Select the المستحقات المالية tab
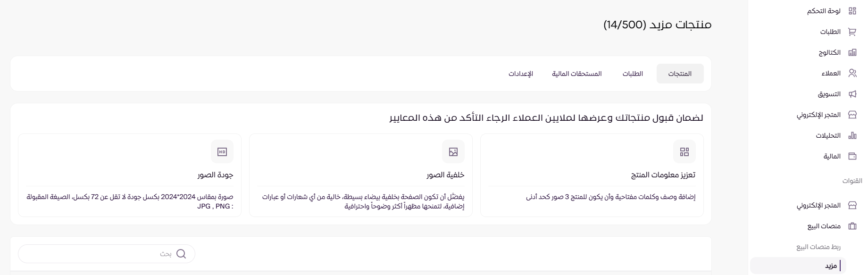868x275 pixels. (x=577, y=74)
